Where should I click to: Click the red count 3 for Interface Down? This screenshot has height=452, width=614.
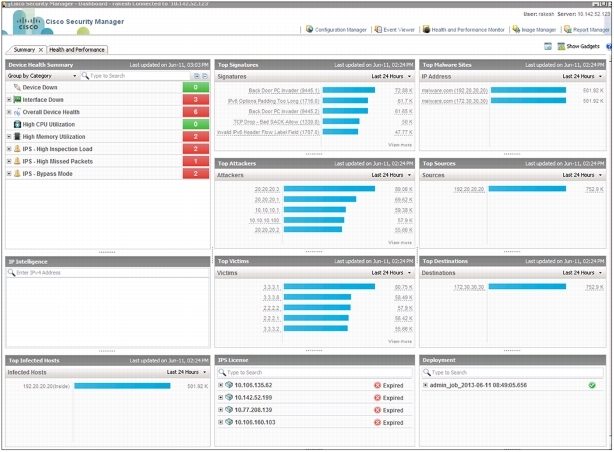pyautogui.click(x=195, y=99)
